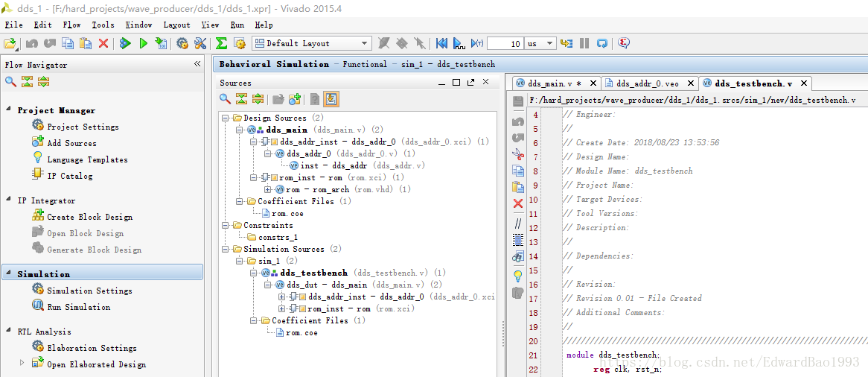Click the Sources panel search magnifier
This screenshot has height=377, width=868.
pyautogui.click(x=225, y=99)
